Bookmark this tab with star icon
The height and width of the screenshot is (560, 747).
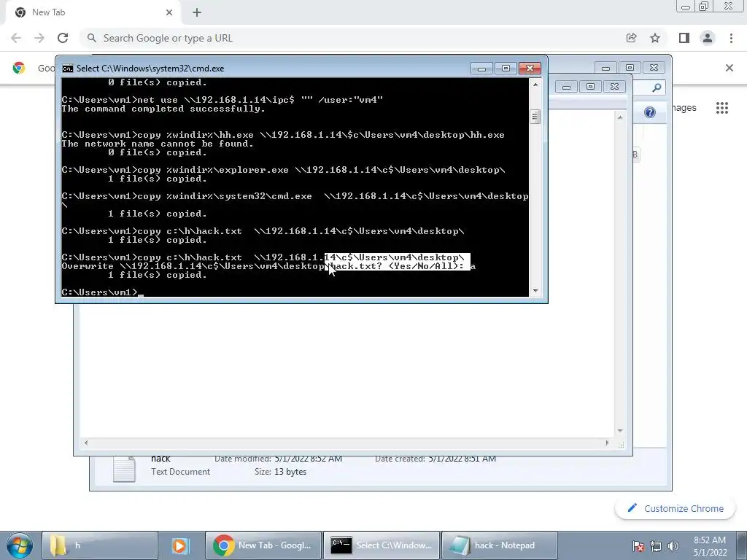[655, 38]
